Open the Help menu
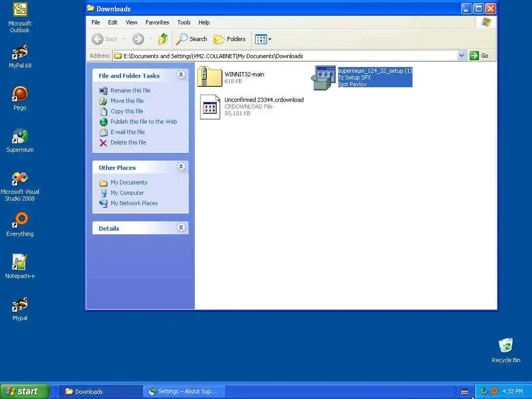 click(204, 22)
